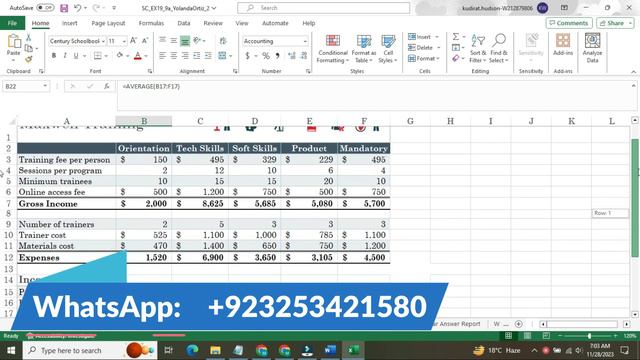This screenshot has height=360, width=640.
Task: Toggle align left
Action: click(162, 56)
